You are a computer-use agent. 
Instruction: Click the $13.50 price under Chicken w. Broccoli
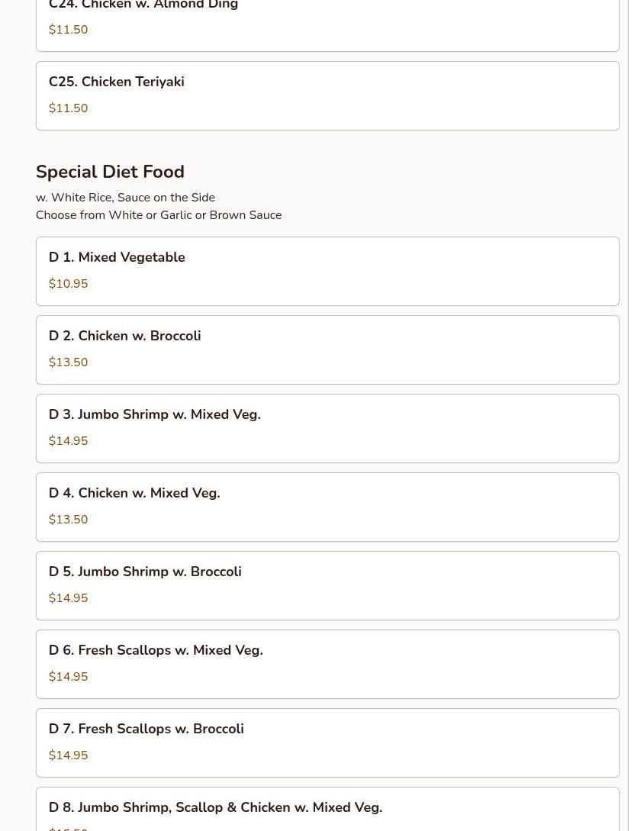click(x=68, y=362)
